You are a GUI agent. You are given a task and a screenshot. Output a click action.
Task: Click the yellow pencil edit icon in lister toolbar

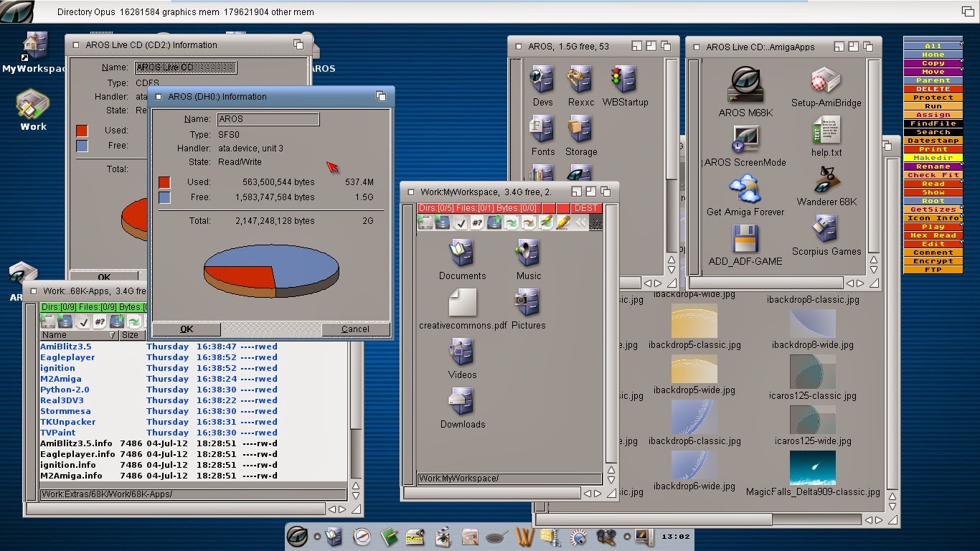[x=563, y=223]
